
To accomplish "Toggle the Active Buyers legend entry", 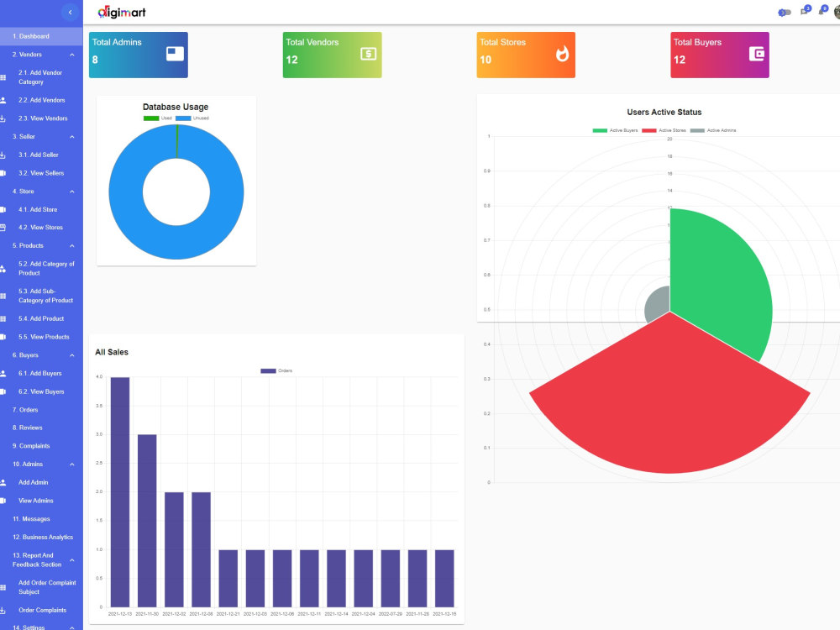I will pyautogui.click(x=615, y=130).
